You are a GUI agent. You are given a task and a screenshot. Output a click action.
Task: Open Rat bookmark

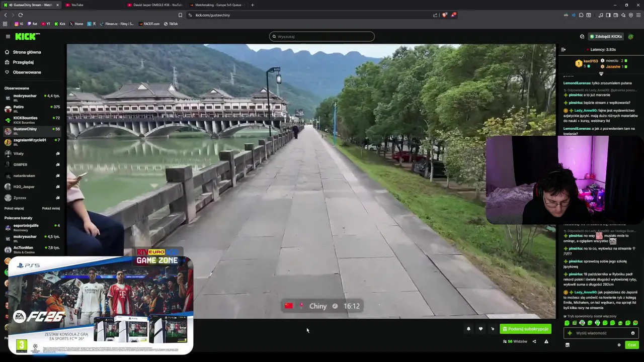point(32,24)
